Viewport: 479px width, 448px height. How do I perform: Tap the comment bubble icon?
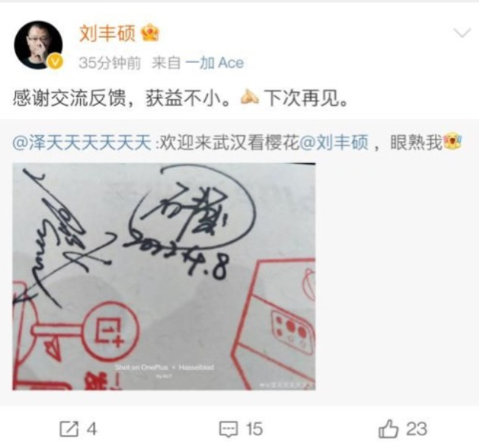click(228, 429)
